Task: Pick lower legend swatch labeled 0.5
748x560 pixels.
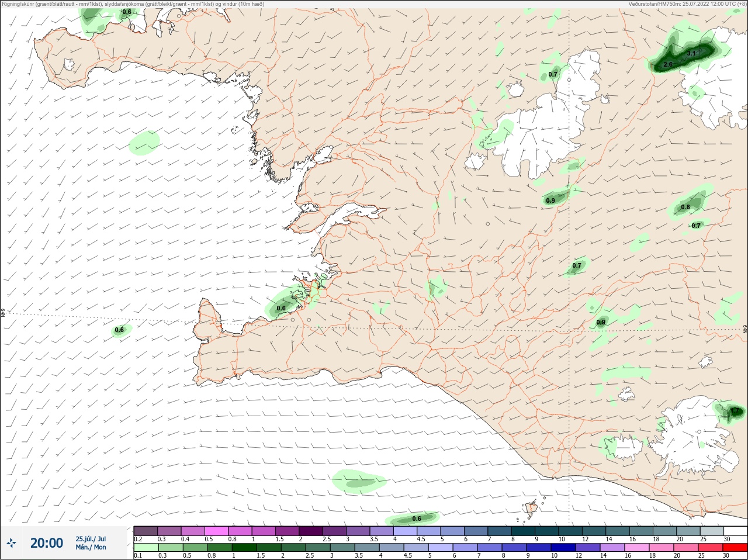Action: point(195,548)
